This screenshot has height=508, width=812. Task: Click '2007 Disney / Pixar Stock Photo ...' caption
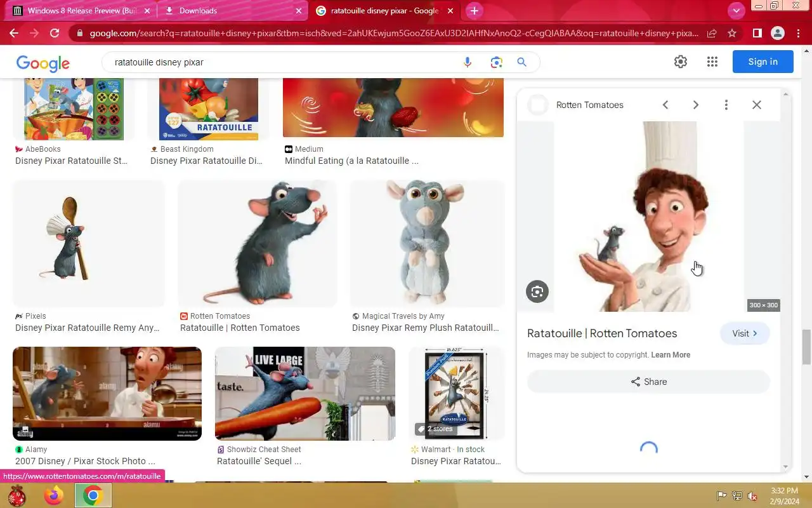(x=85, y=461)
